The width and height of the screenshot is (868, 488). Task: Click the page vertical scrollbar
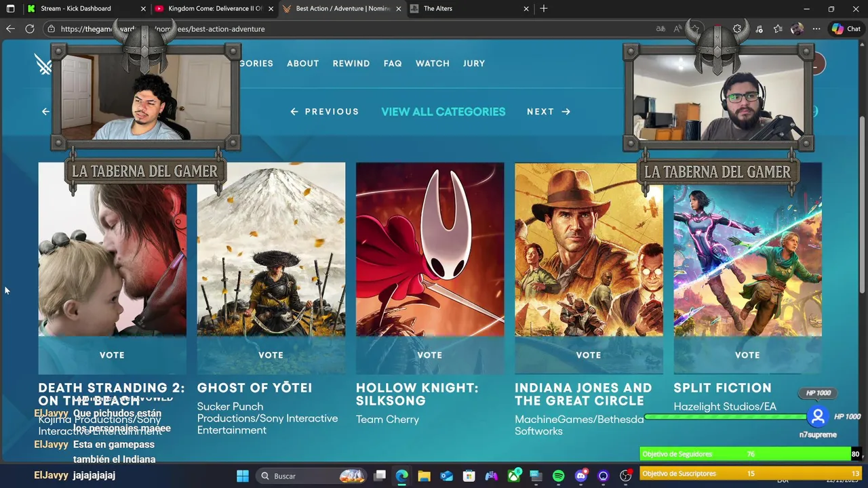tap(863, 203)
